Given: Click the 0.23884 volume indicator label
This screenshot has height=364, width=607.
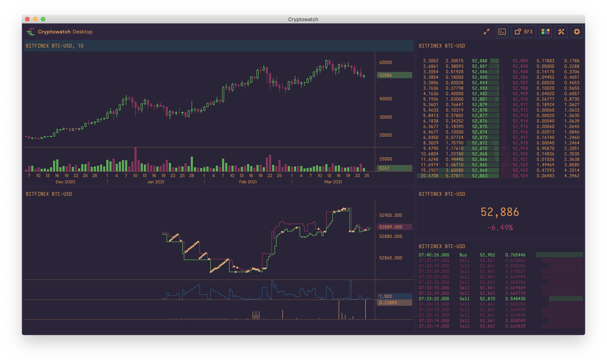Looking at the screenshot, I should point(394,303).
